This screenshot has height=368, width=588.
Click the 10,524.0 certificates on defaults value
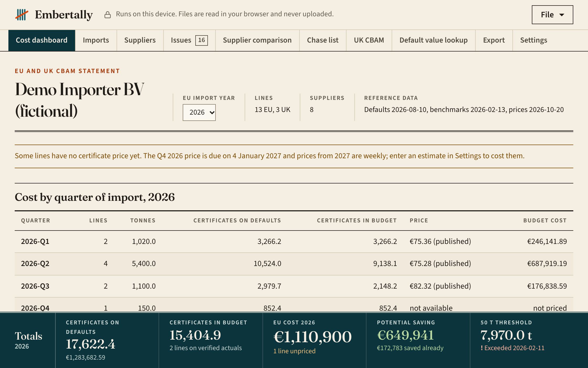click(267, 264)
